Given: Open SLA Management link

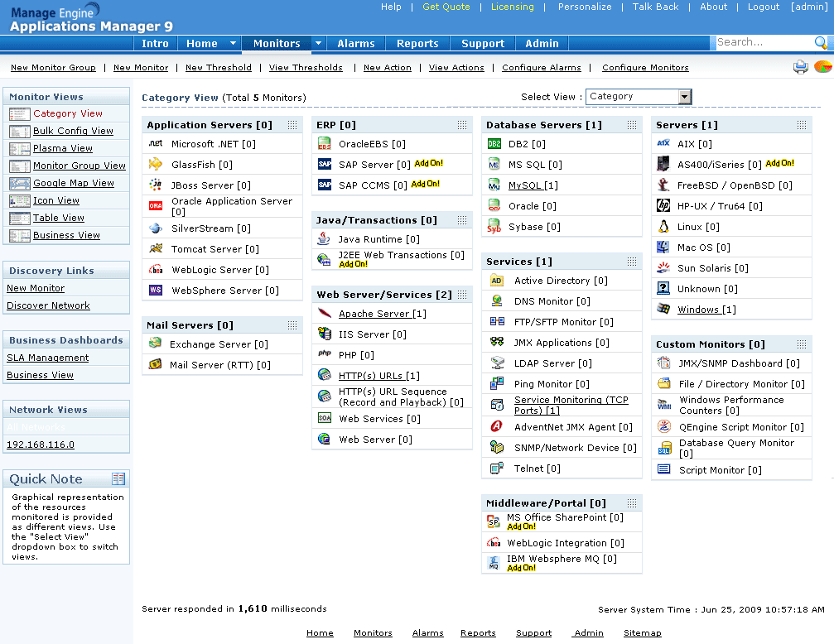Looking at the screenshot, I should [x=47, y=358].
